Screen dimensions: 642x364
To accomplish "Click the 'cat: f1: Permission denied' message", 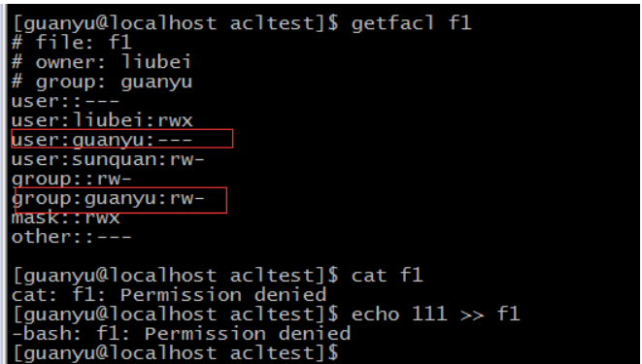I will coord(169,295).
